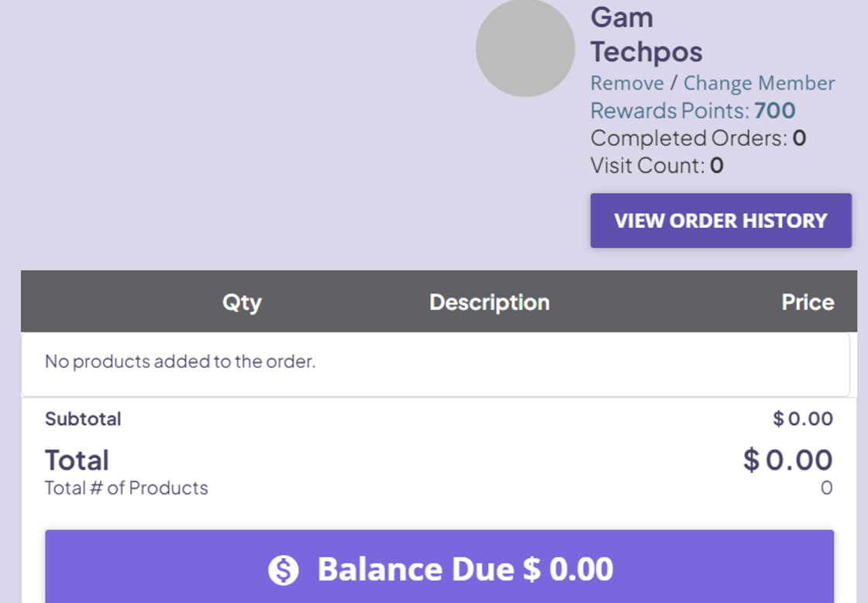Select the Change Member link
Image resolution: width=868 pixels, height=603 pixels.
pyautogui.click(x=759, y=83)
